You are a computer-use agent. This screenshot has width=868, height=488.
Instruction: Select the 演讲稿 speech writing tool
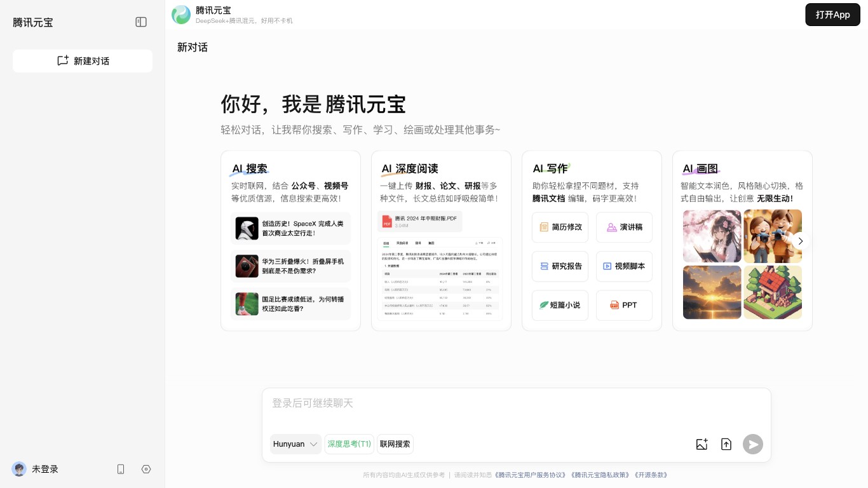624,227
